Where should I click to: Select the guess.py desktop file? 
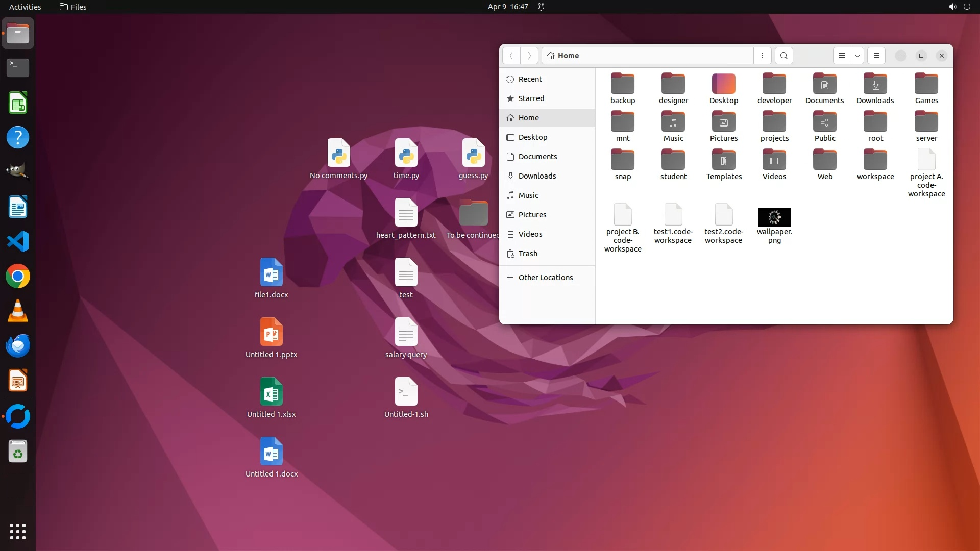point(473,153)
